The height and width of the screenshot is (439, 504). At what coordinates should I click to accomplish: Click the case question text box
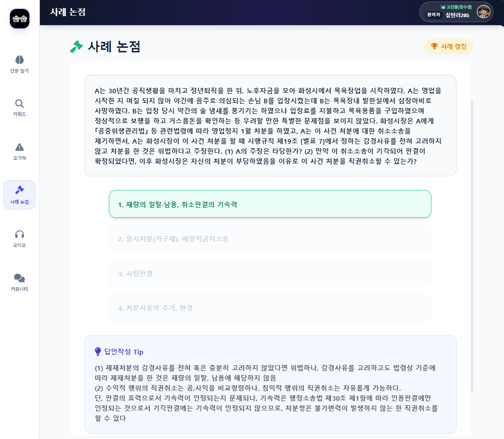coord(270,126)
